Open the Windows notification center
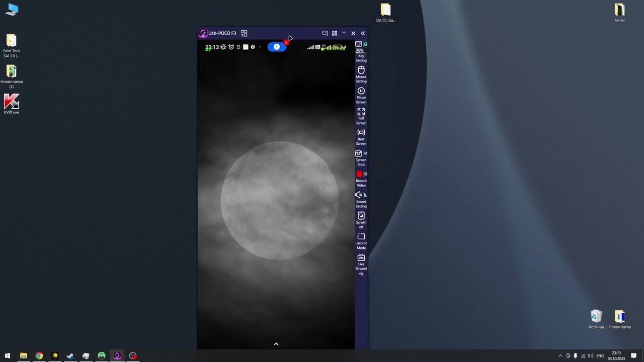 634,355
